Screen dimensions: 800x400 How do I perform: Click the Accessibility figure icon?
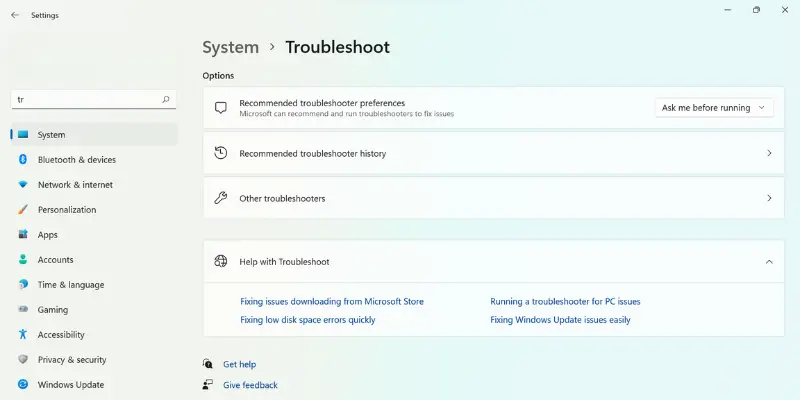point(23,335)
